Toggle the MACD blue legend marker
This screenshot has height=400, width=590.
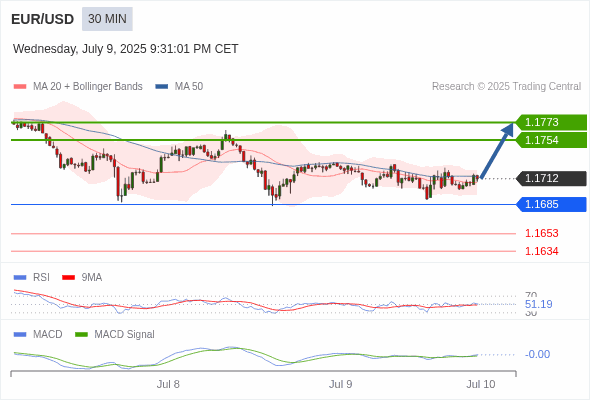[x=20, y=335]
